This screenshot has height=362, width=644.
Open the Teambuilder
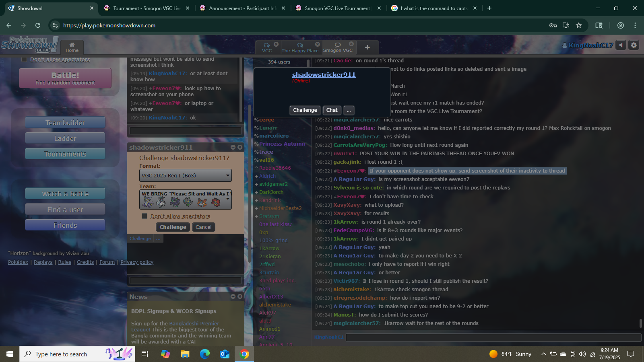tap(65, 122)
